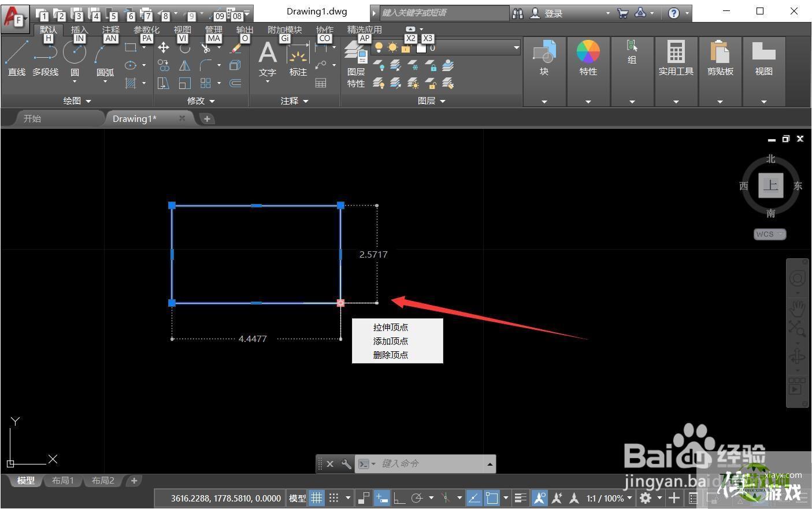
Task: Activate the Fillet tool
Action: (x=206, y=65)
